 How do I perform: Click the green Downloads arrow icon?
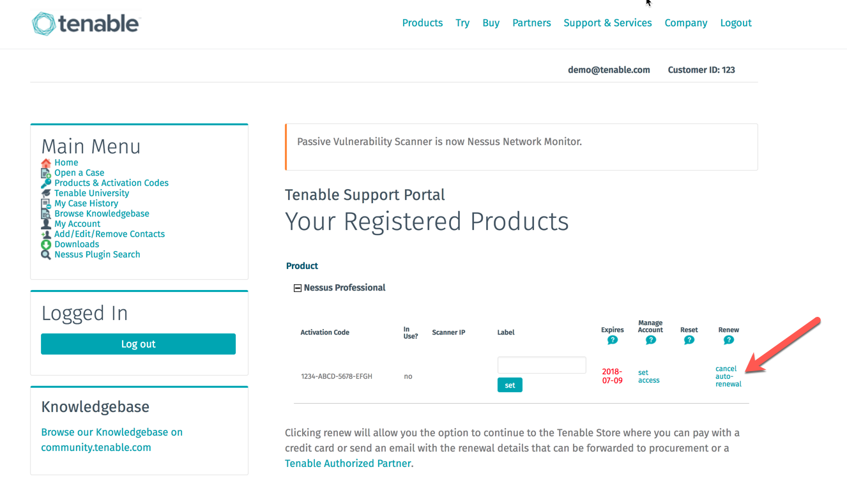[x=46, y=245]
